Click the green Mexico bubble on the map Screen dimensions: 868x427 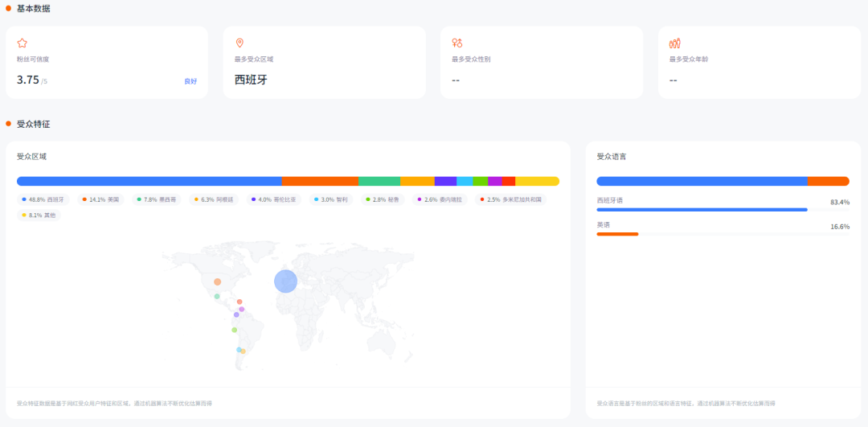tap(217, 296)
